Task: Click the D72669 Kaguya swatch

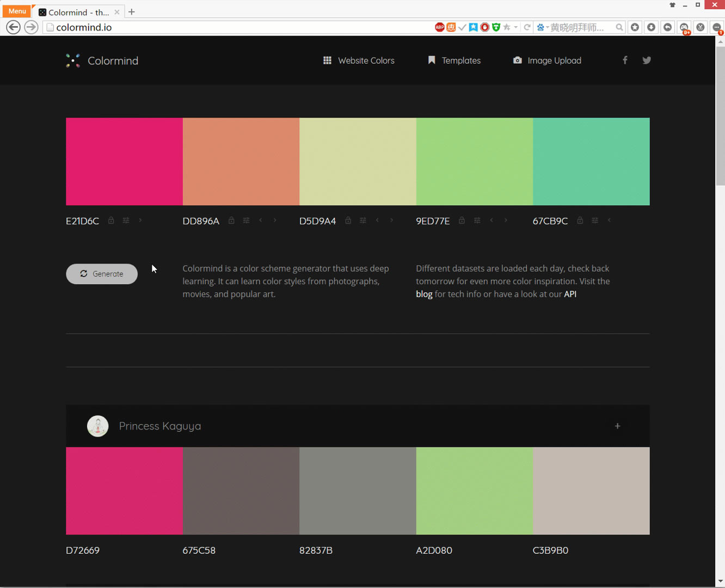Action: click(124, 491)
